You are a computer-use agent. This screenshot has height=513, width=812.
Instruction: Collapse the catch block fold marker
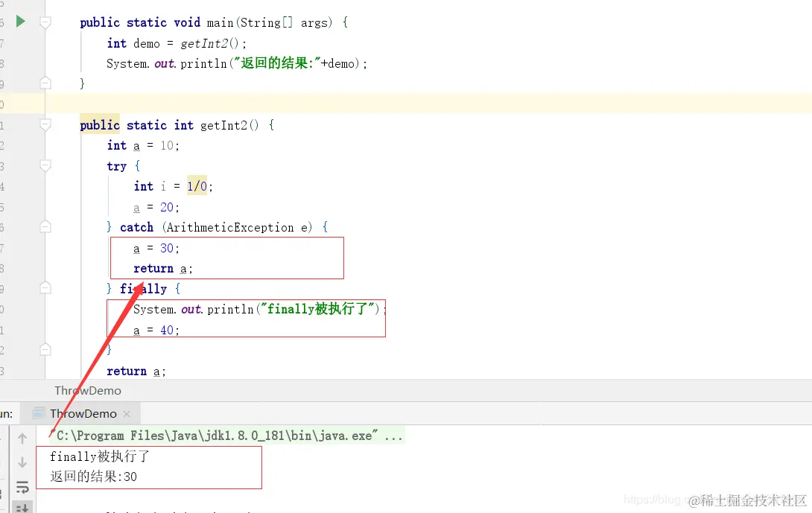pyautogui.click(x=45, y=227)
